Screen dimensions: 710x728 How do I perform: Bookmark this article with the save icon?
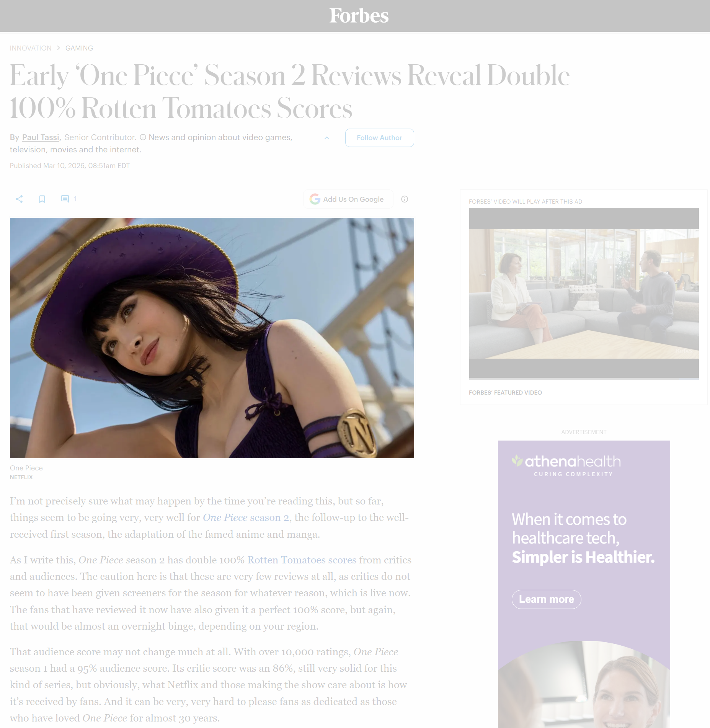click(x=42, y=199)
